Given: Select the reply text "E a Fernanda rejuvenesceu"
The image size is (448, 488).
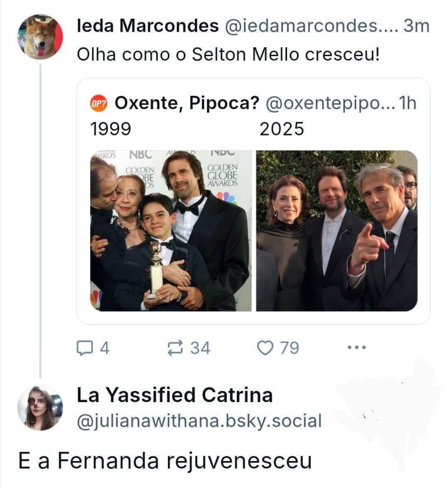Looking at the screenshot, I should [x=164, y=461].
